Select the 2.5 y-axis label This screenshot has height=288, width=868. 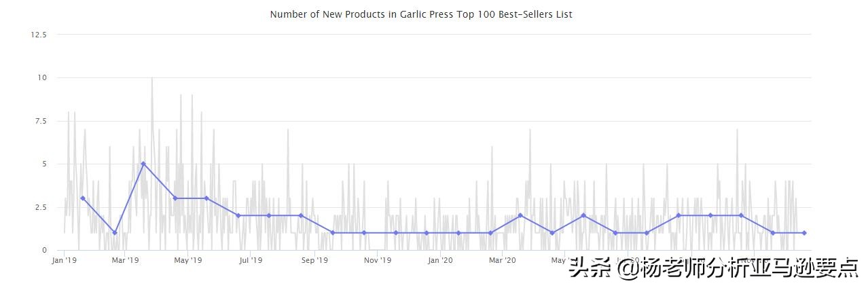(40, 207)
